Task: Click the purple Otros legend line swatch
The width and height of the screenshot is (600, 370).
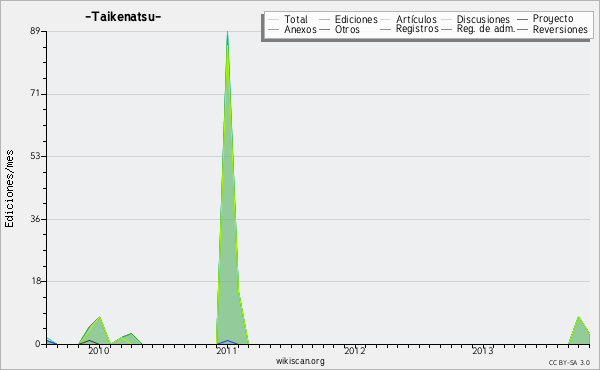Action: [324, 30]
